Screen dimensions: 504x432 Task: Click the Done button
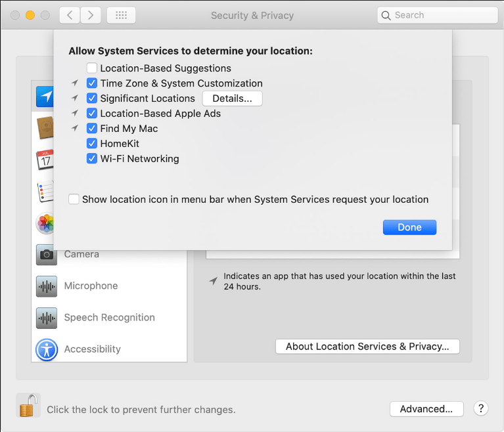[x=409, y=227]
